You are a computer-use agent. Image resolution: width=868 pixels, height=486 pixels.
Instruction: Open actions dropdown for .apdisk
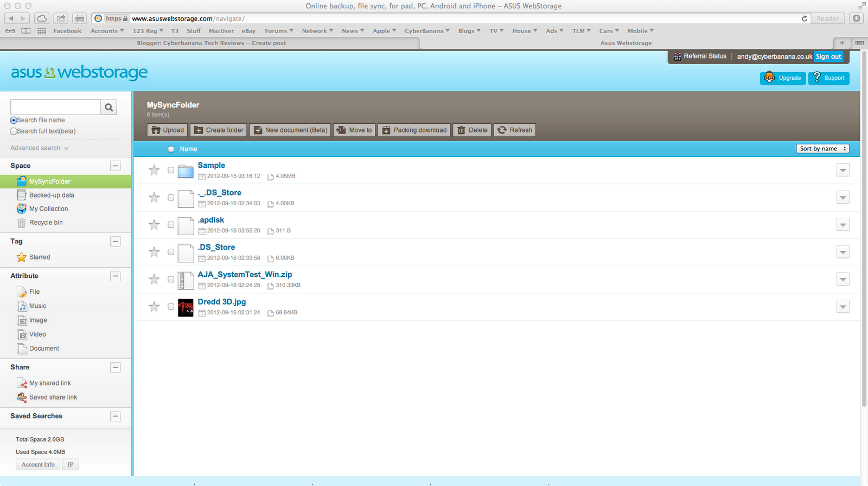pos(843,224)
